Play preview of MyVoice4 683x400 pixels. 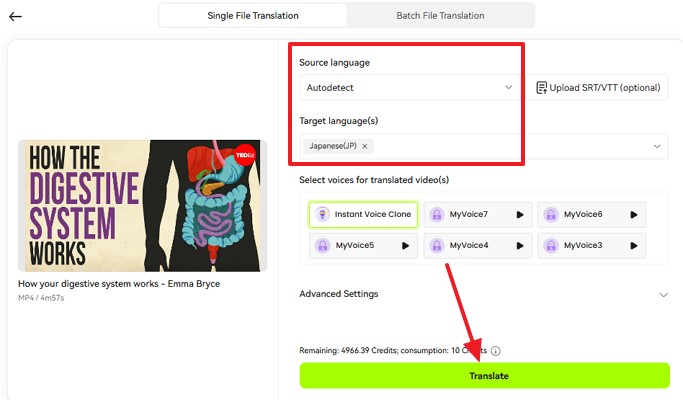click(x=519, y=245)
